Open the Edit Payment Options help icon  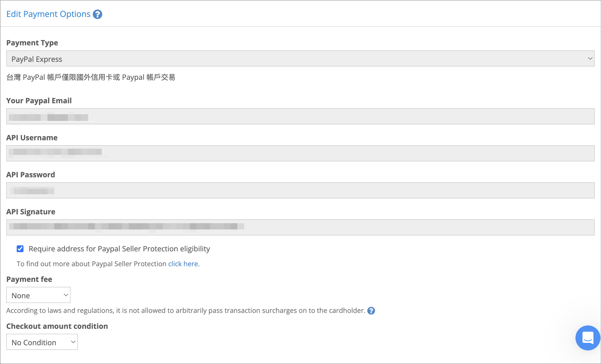coord(97,14)
